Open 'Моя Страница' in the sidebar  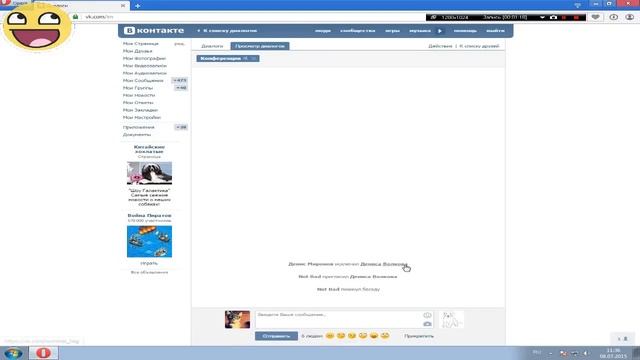(x=141, y=44)
